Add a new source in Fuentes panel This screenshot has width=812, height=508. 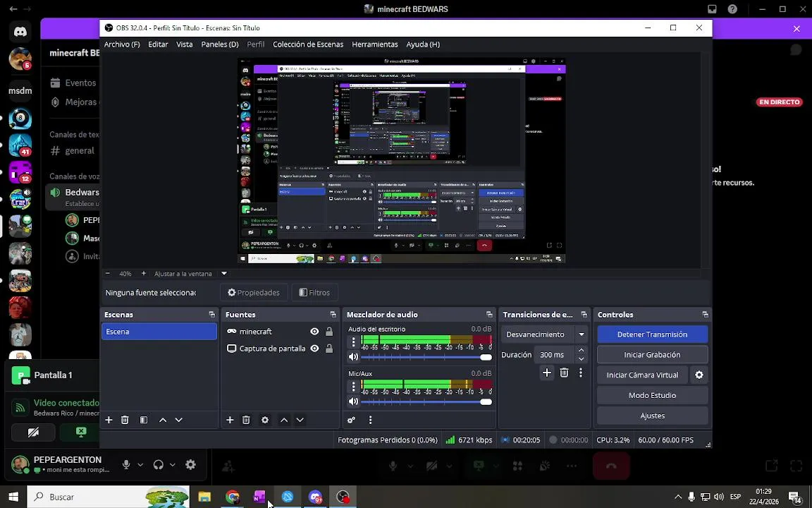coord(230,420)
